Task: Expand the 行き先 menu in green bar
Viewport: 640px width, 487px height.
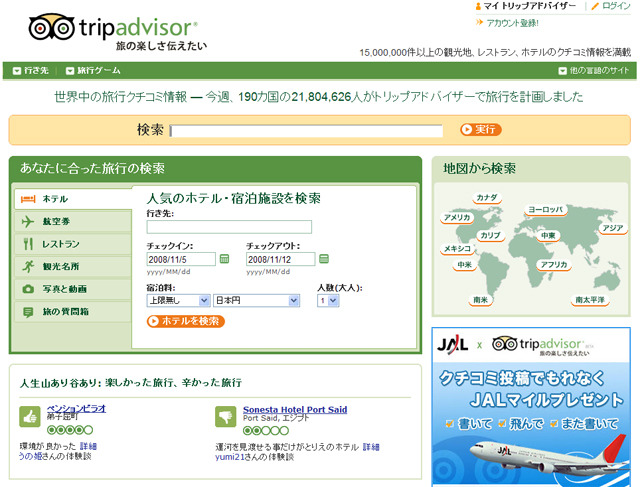Action: coord(31,71)
